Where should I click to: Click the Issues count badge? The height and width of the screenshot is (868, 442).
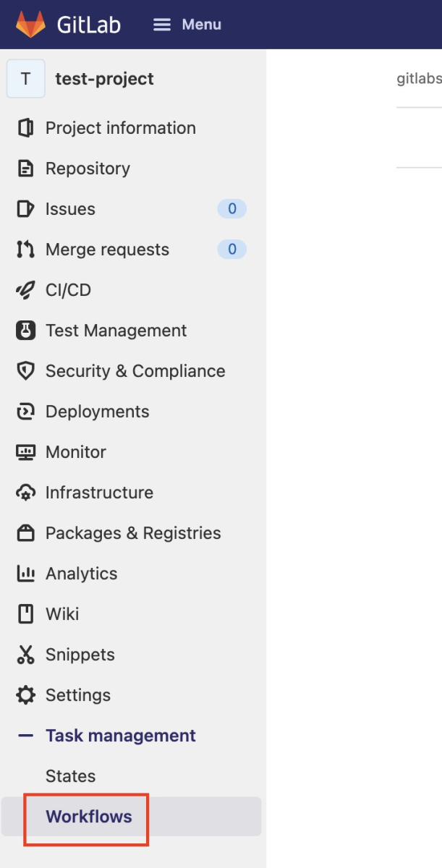pyautogui.click(x=231, y=209)
